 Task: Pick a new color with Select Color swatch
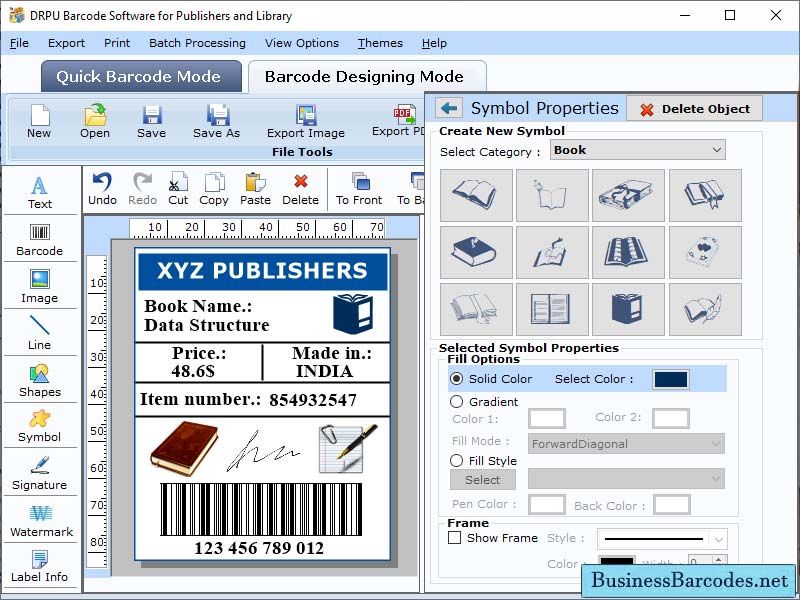pyautogui.click(x=668, y=379)
